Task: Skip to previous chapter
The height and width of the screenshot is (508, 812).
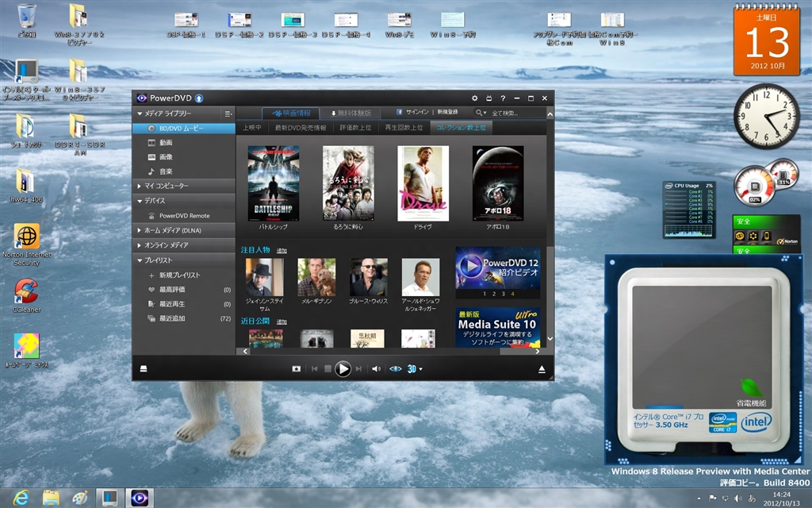Action: tap(314, 369)
